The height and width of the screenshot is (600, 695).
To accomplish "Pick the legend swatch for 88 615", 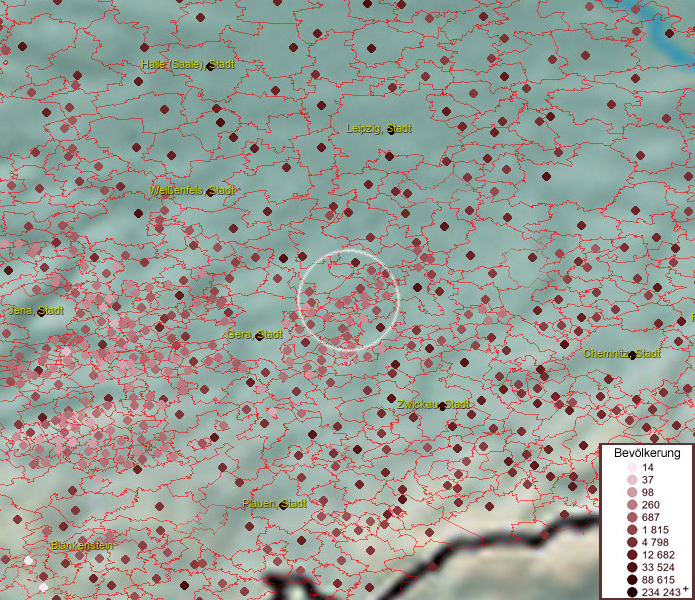I will [x=632, y=580].
